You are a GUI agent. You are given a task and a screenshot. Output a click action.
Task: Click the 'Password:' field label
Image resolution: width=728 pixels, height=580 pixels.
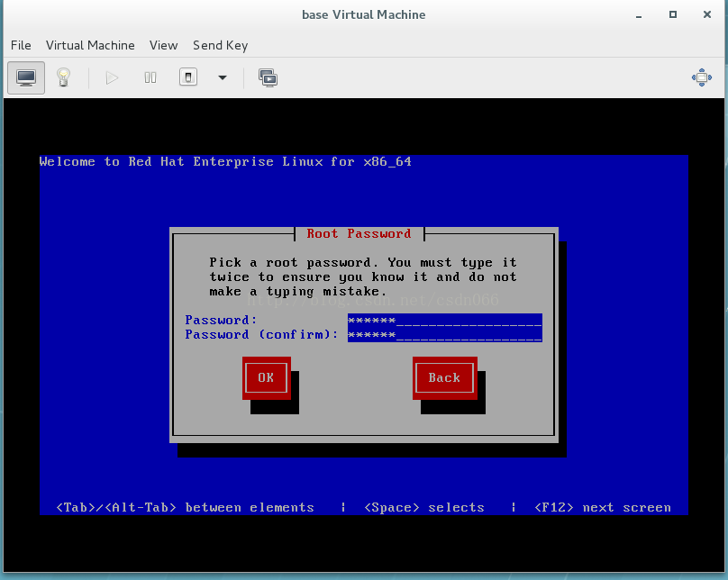point(221,320)
